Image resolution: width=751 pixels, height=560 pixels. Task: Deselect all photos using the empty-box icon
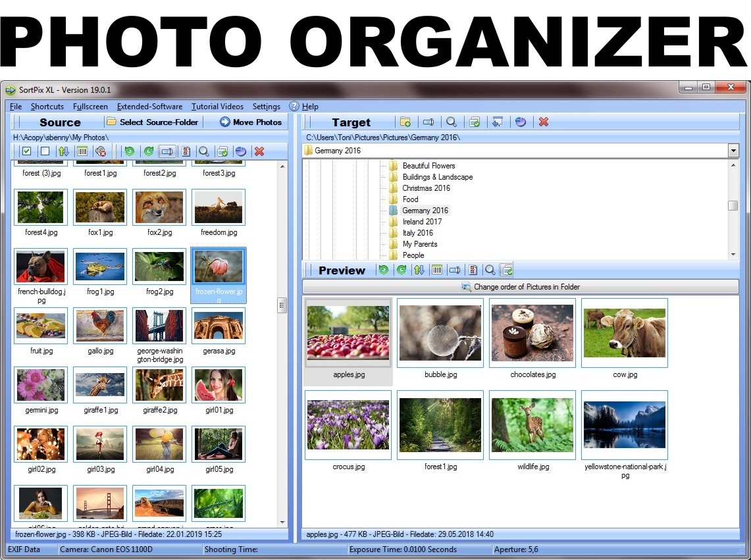click(43, 151)
